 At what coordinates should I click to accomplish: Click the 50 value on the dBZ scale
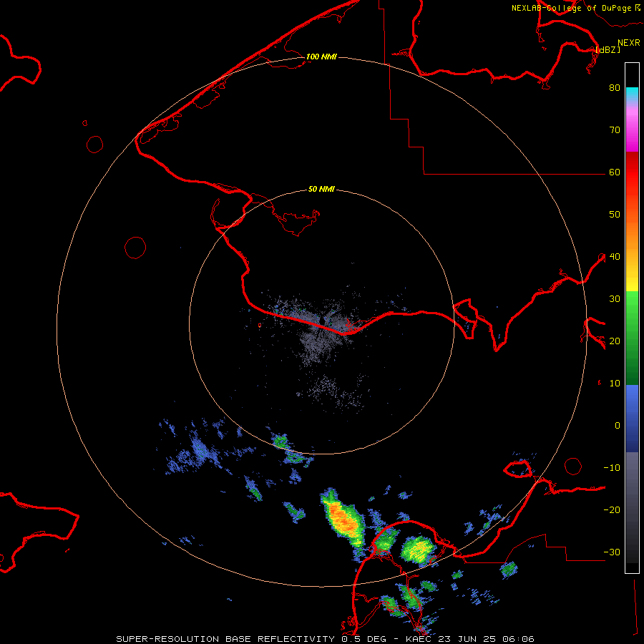tap(615, 215)
